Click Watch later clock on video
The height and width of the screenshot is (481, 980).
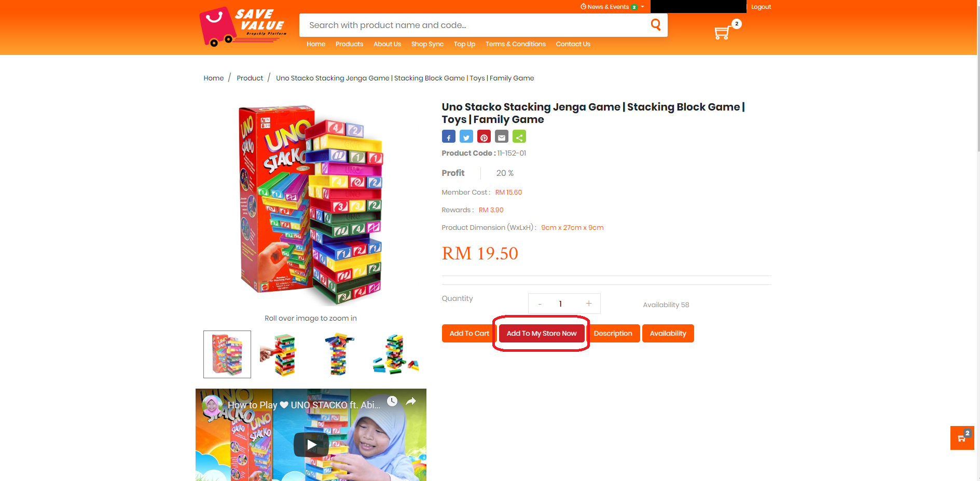point(392,401)
